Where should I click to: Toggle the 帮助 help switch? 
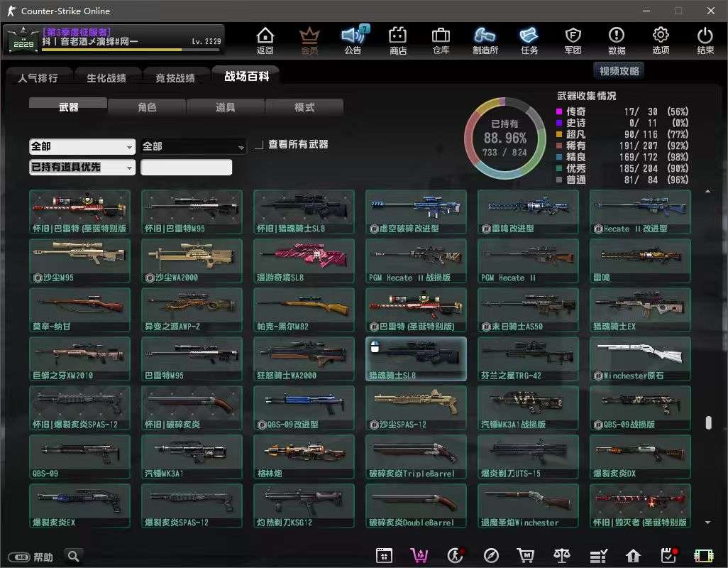19,557
